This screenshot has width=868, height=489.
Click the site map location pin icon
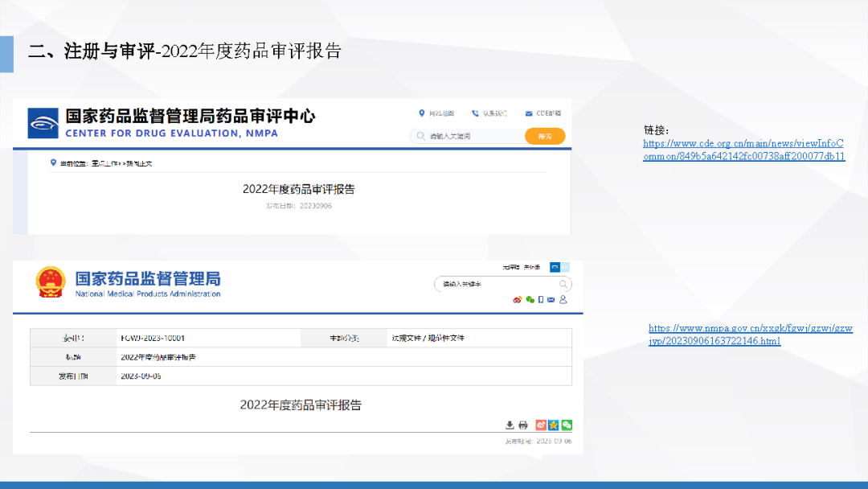pos(421,113)
